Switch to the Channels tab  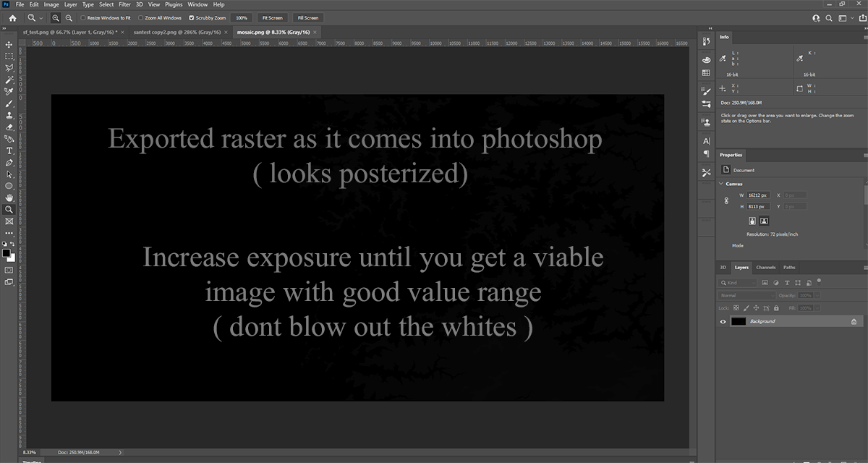[765, 268]
